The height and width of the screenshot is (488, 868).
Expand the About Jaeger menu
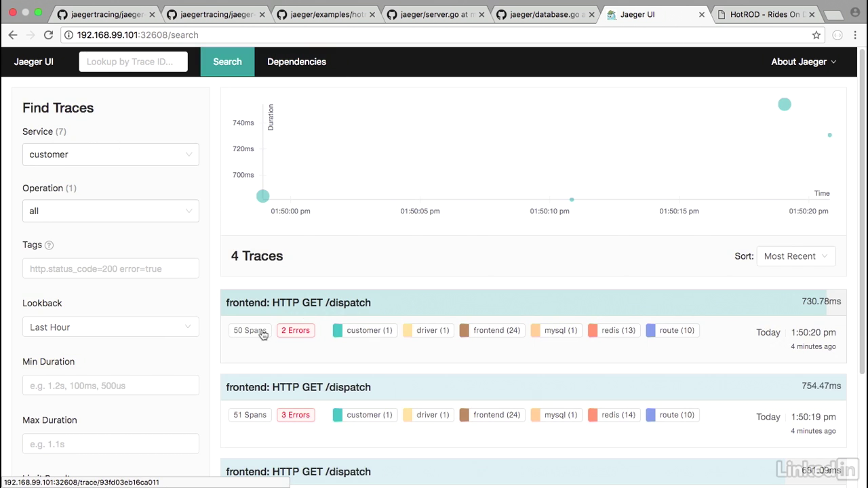point(804,62)
